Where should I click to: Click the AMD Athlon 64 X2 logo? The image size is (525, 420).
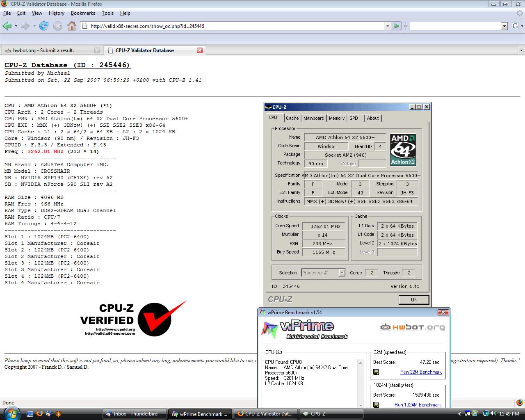click(x=403, y=150)
